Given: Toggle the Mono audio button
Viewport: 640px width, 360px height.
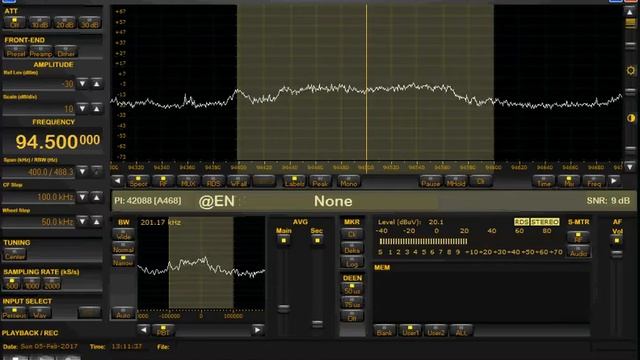Looking at the screenshot, I should pyautogui.click(x=349, y=182).
